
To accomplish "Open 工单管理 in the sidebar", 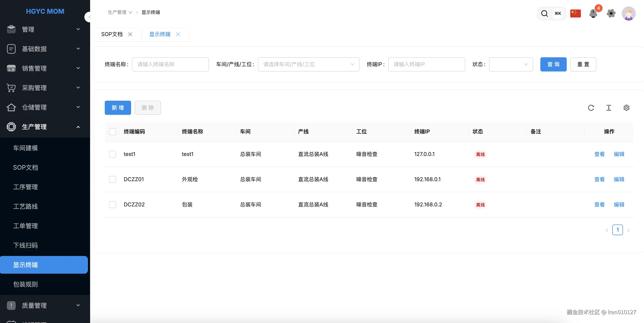I will pyautogui.click(x=25, y=226).
